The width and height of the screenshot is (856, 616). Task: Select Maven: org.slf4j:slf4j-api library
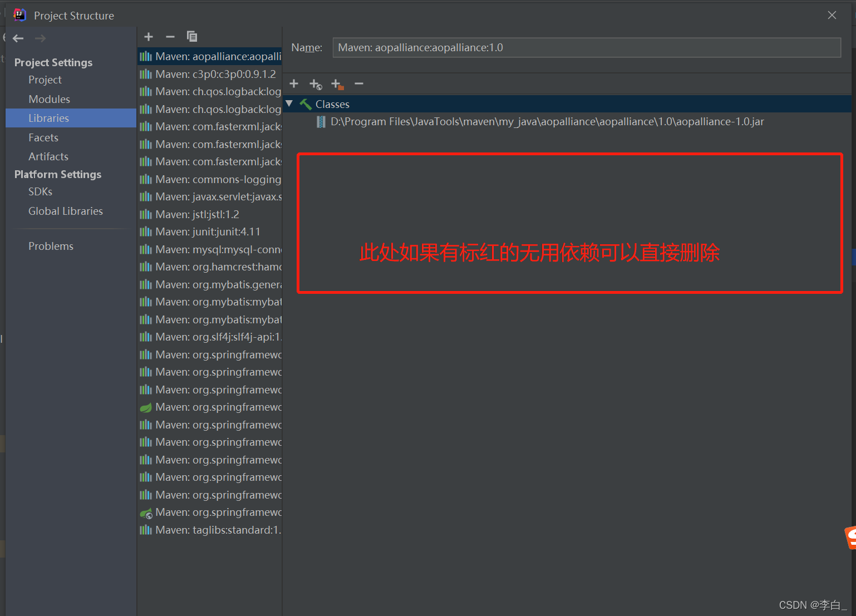pyautogui.click(x=210, y=337)
